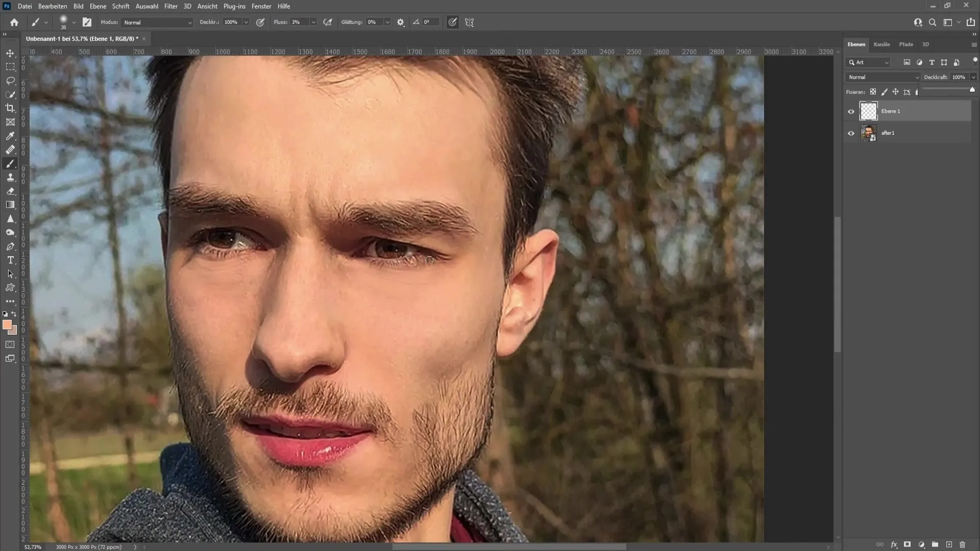Select the Crop tool
The image size is (980, 551).
10,108
